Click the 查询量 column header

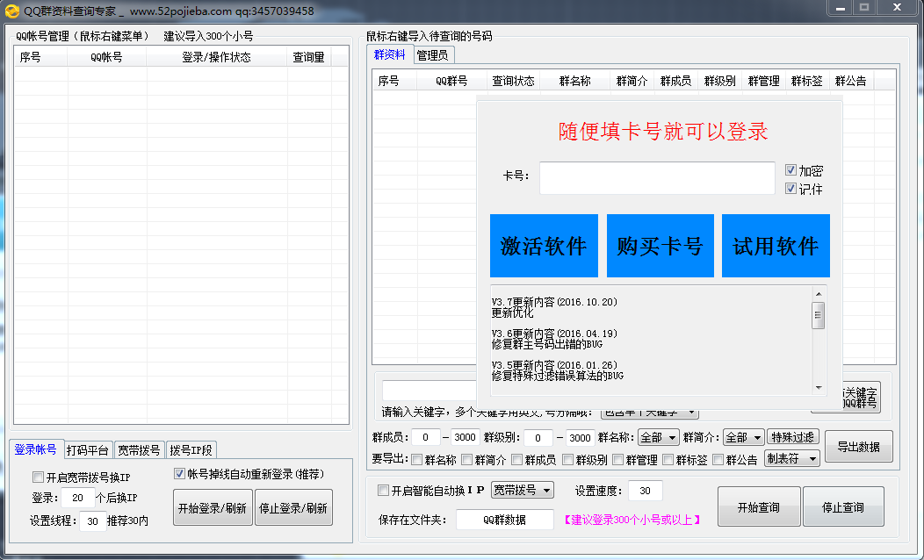(x=309, y=57)
